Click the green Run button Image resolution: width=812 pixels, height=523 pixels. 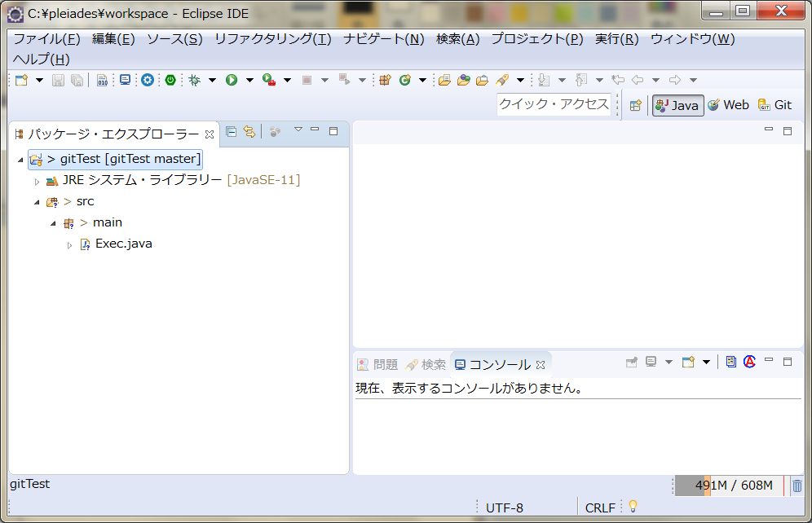pos(232,80)
